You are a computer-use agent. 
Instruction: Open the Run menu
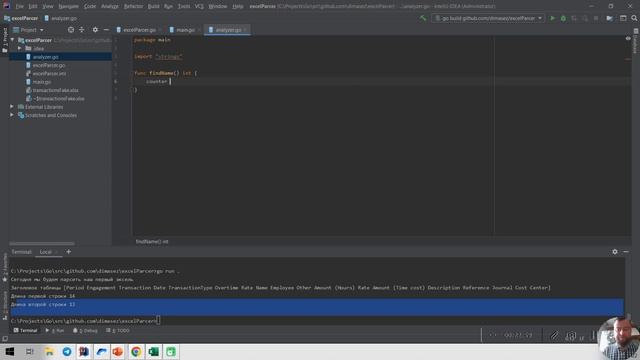click(x=168, y=6)
